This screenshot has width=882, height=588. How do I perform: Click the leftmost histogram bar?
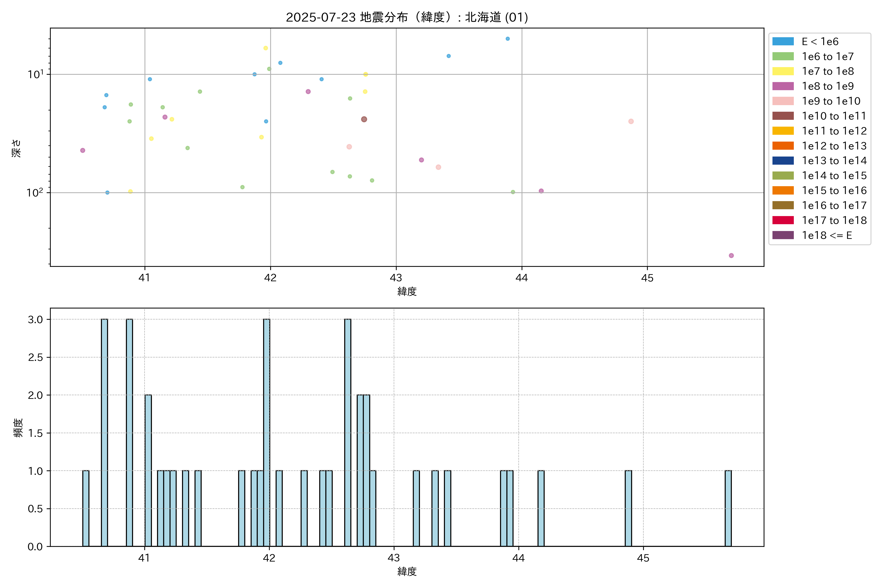coord(86,508)
